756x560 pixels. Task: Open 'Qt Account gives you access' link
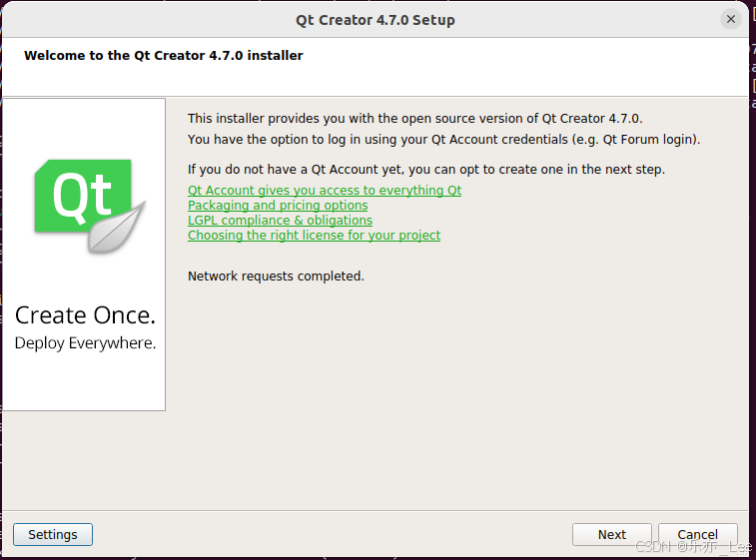325,191
